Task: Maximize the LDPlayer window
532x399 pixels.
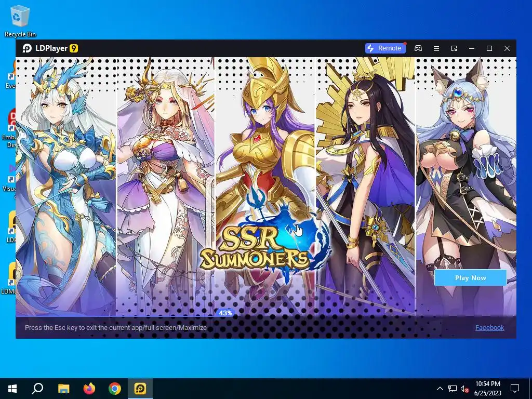Action: [x=489, y=48]
